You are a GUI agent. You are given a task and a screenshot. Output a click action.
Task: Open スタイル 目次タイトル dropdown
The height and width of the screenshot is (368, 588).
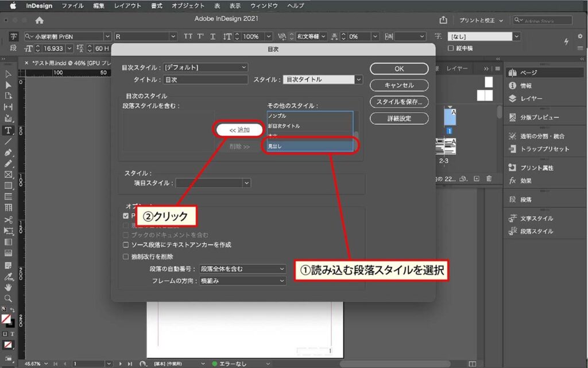pos(323,79)
